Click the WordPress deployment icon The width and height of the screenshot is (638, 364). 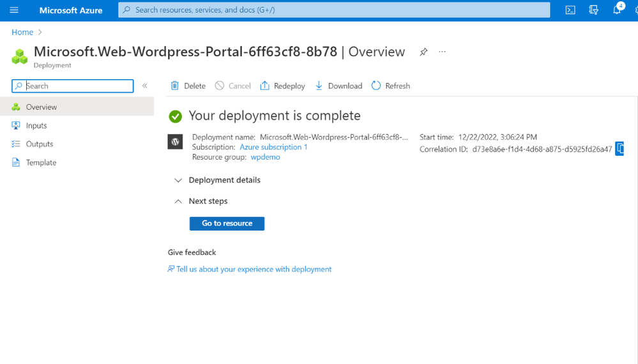coord(176,142)
